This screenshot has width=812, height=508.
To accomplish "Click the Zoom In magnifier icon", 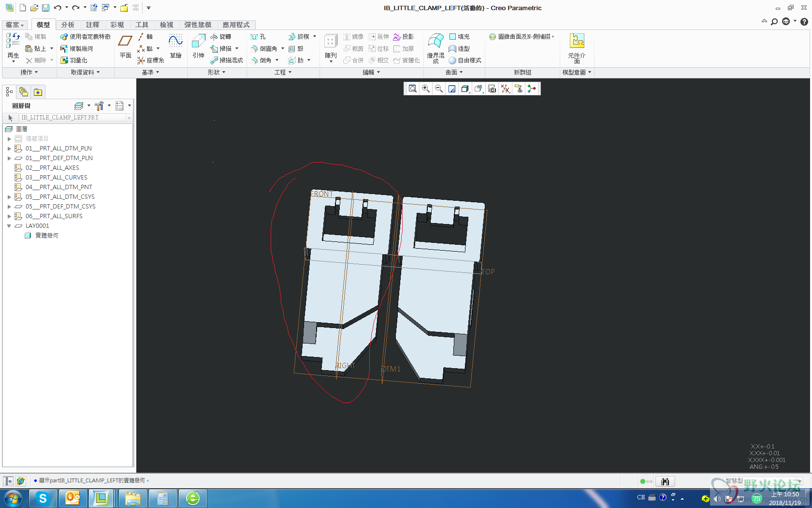I will pos(426,89).
